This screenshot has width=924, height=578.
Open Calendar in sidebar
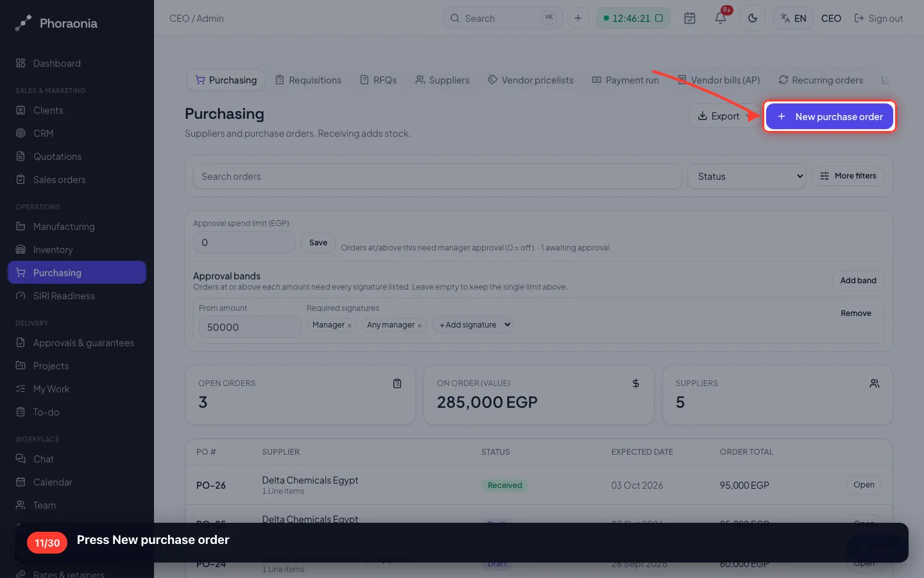(x=77, y=482)
